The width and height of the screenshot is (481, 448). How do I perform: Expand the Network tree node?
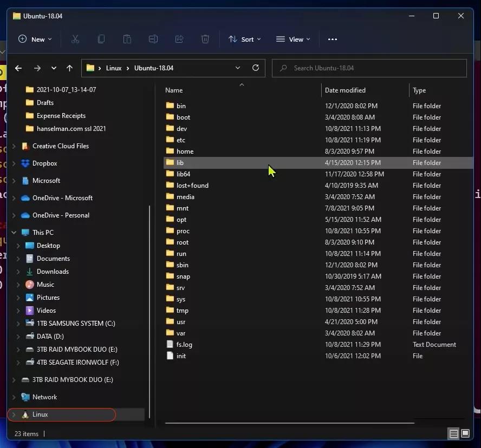pyautogui.click(x=14, y=397)
